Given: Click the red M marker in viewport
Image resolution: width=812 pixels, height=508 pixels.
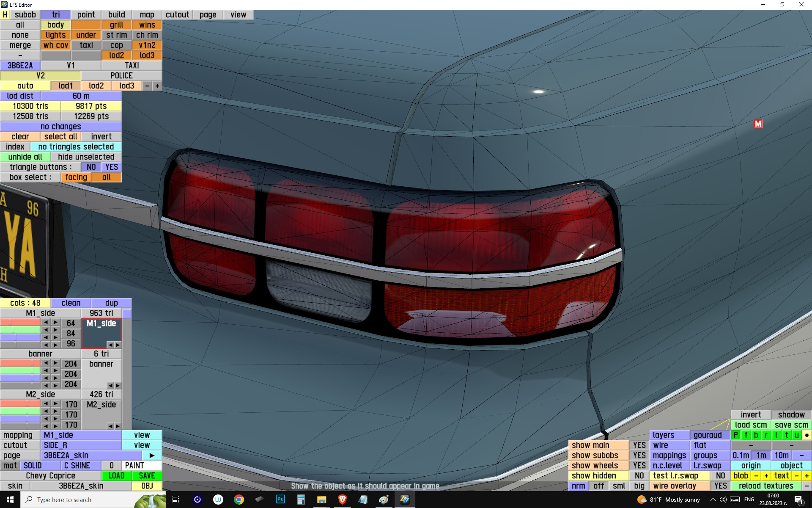Looking at the screenshot, I should [758, 124].
